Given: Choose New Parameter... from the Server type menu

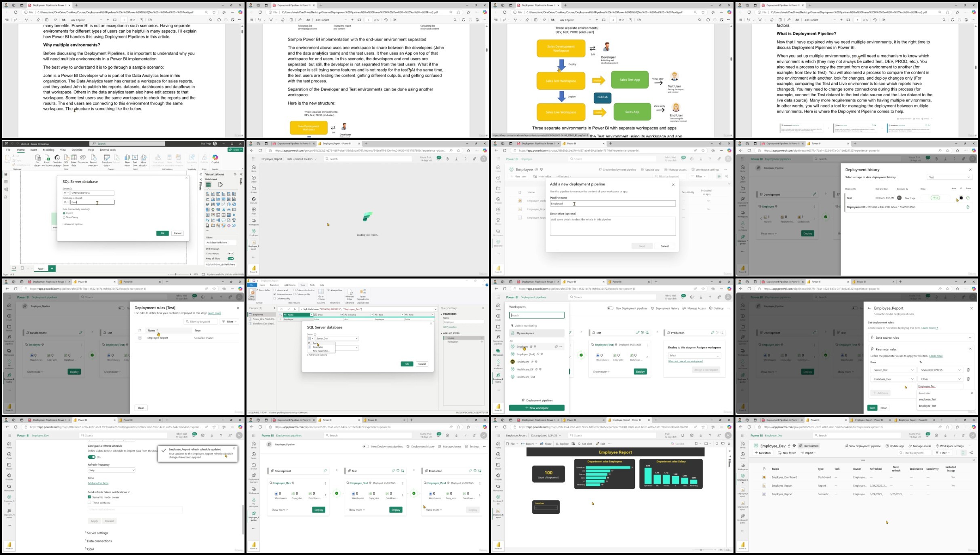Looking at the screenshot, I should point(321,351).
